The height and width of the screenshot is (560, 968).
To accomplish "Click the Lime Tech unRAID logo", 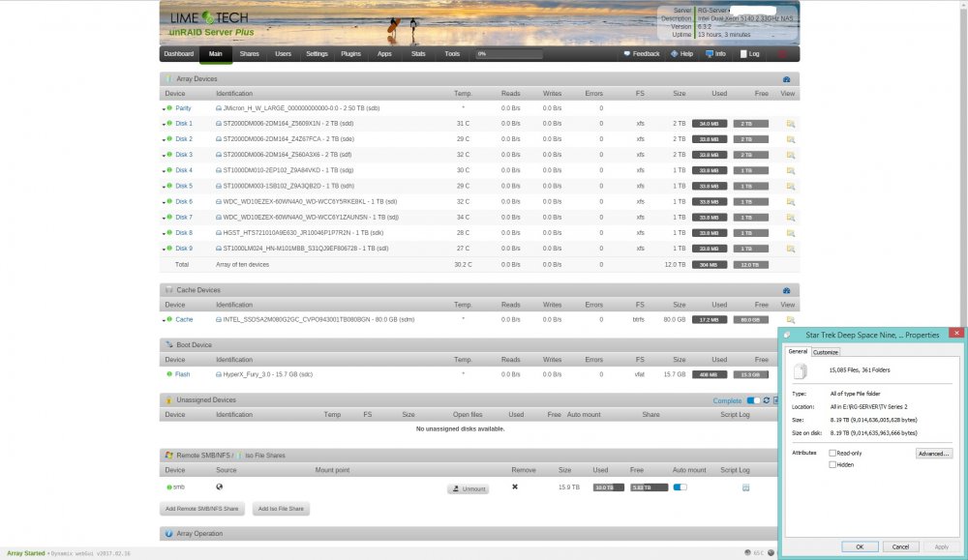I will (210, 24).
